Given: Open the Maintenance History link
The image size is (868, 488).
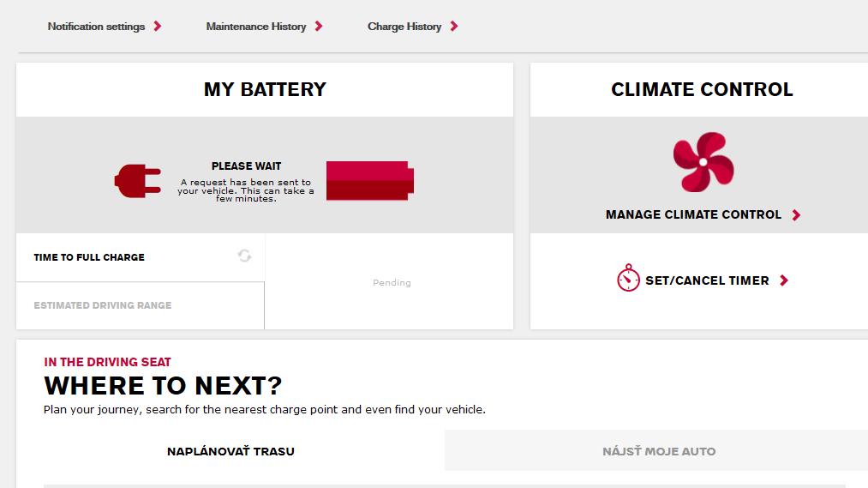Looking at the screenshot, I should (x=255, y=26).
